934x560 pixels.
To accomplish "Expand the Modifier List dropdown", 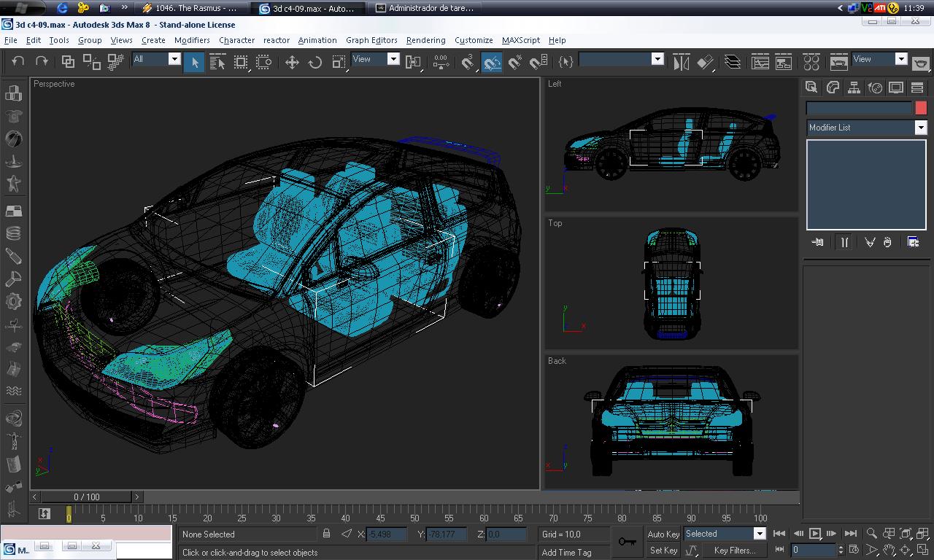I will coord(920,128).
